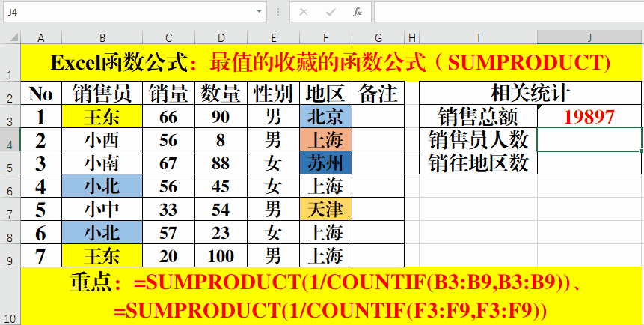Select the 女 cell in row 5
Screen dimensions: 644x325
pyautogui.click(x=274, y=163)
